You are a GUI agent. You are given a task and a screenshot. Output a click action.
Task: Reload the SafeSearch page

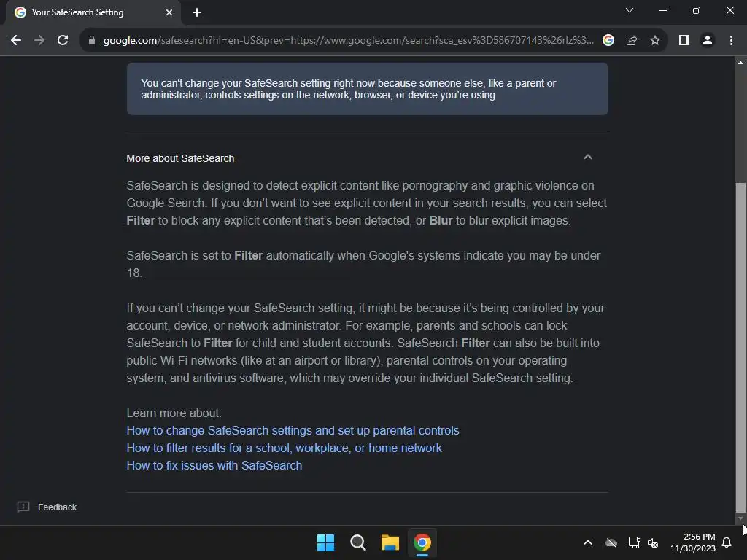point(63,41)
